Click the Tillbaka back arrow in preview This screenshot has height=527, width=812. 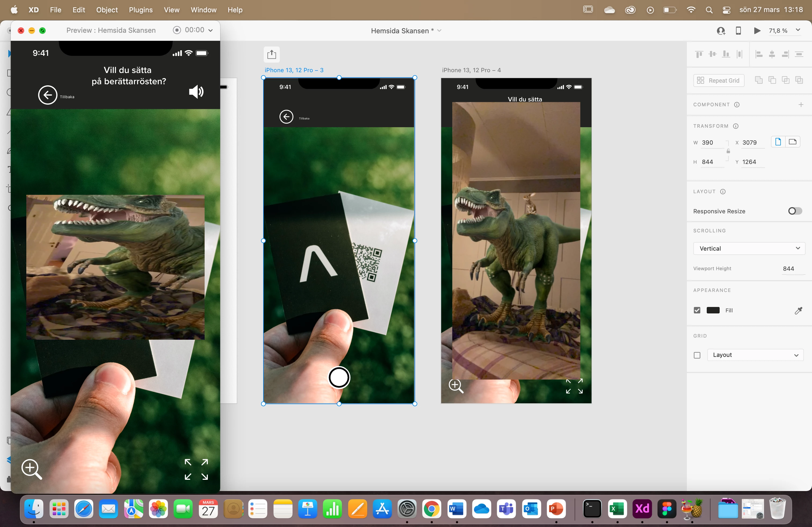pos(48,95)
